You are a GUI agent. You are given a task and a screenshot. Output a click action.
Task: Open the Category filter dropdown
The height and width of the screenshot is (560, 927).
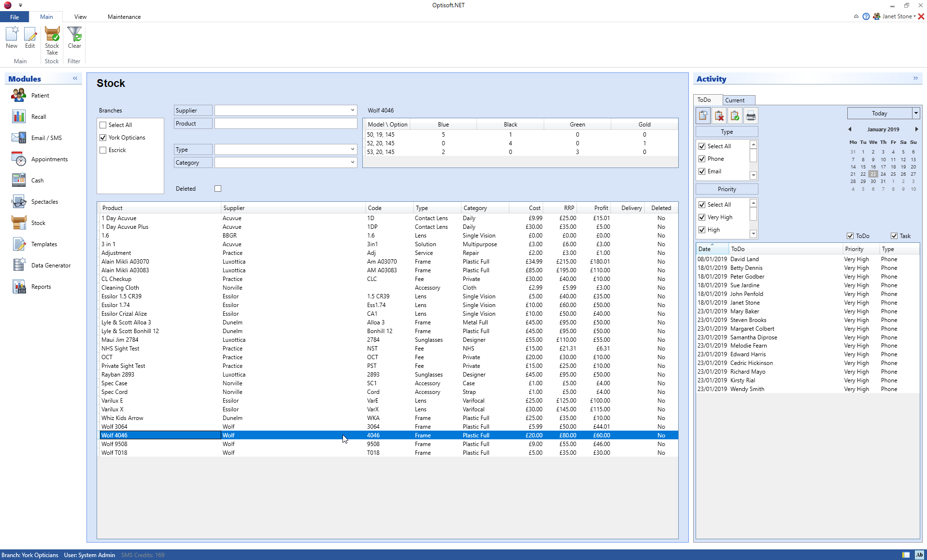pos(352,162)
